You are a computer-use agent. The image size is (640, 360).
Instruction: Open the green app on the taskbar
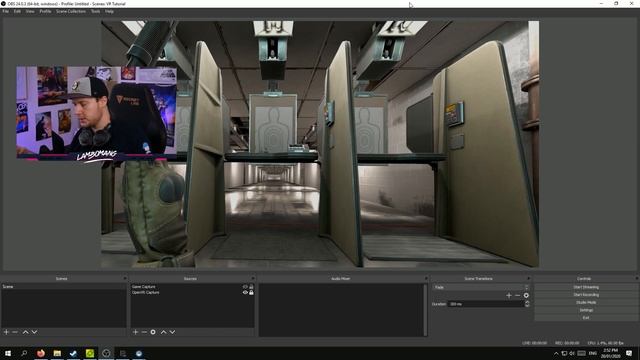90,353
